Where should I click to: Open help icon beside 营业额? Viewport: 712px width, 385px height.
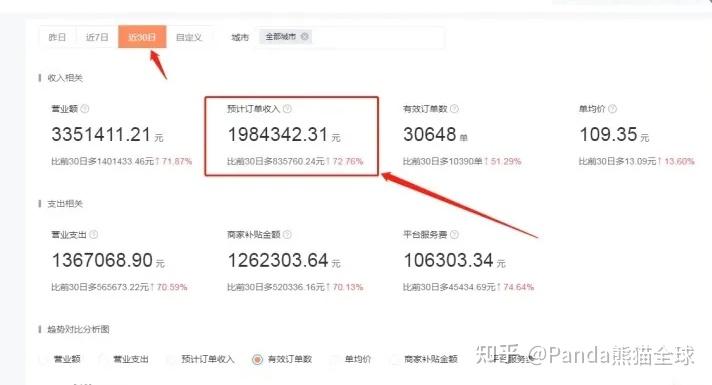85,109
